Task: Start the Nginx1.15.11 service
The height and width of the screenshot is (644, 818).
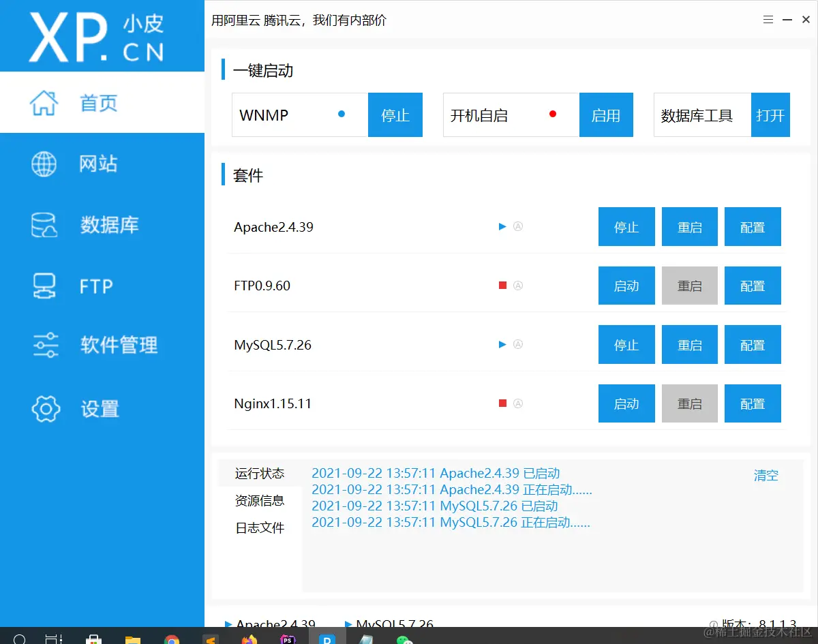Action: (x=626, y=403)
